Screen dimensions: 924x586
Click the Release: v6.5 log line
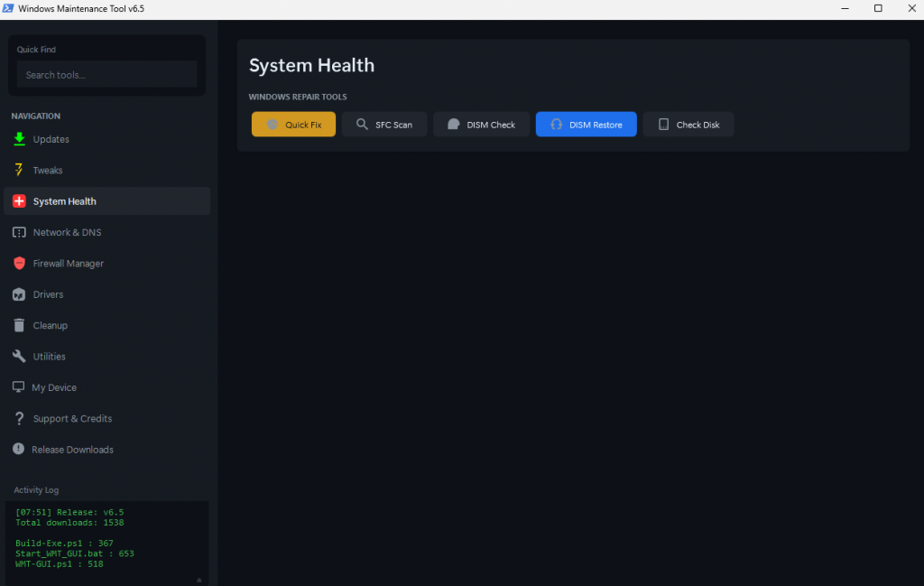[x=69, y=512]
